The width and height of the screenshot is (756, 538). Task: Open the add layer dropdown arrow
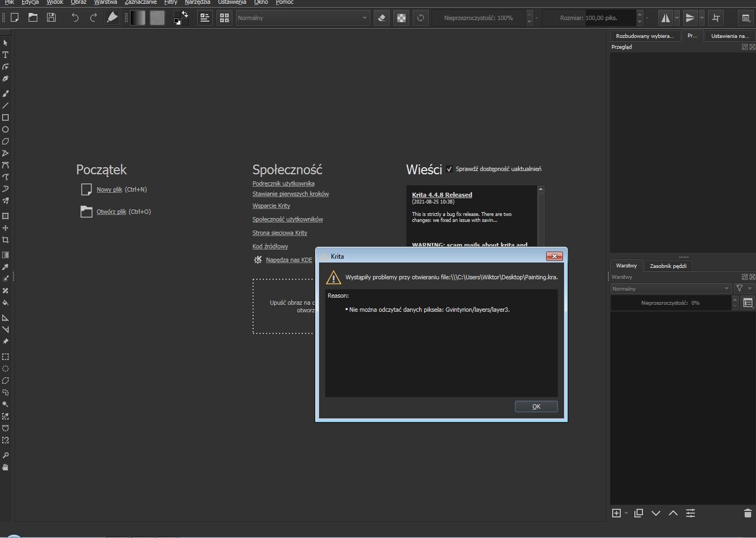tap(626, 513)
